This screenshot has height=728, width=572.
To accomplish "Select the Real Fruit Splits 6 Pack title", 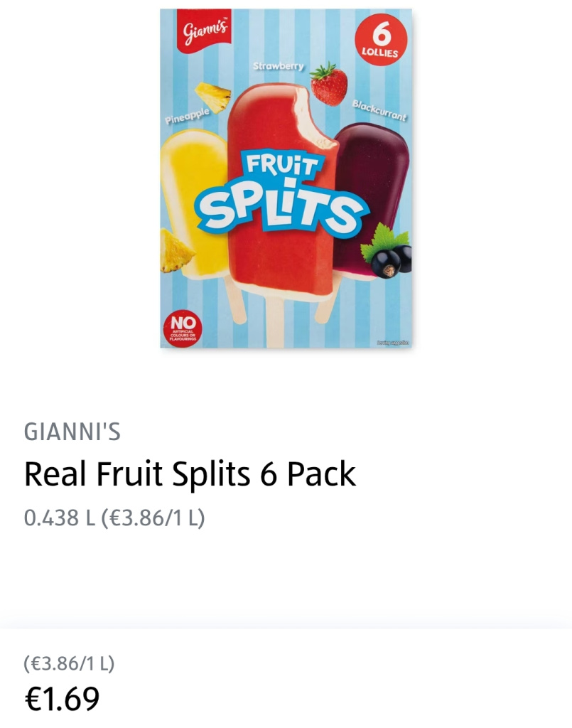I will [x=190, y=474].
